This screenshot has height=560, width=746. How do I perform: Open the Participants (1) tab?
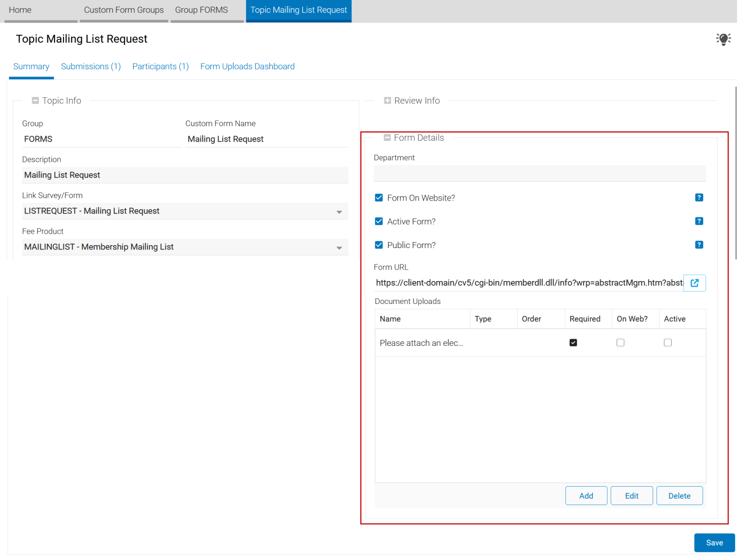pos(160,66)
